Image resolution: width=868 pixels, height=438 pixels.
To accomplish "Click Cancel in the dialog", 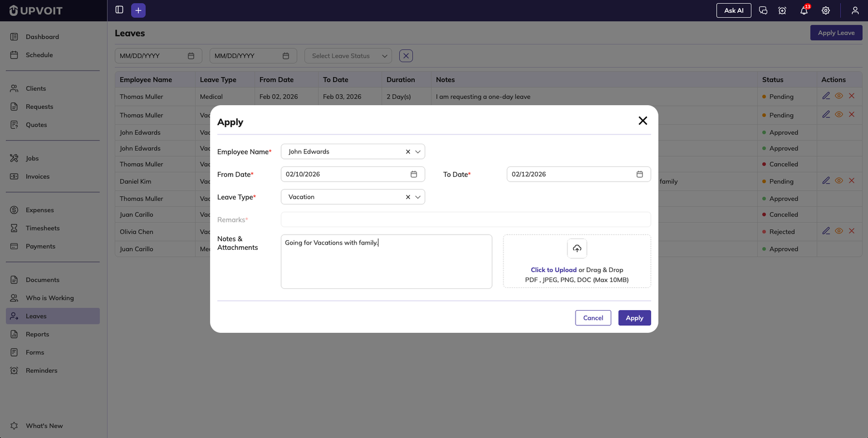I will [593, 318].
